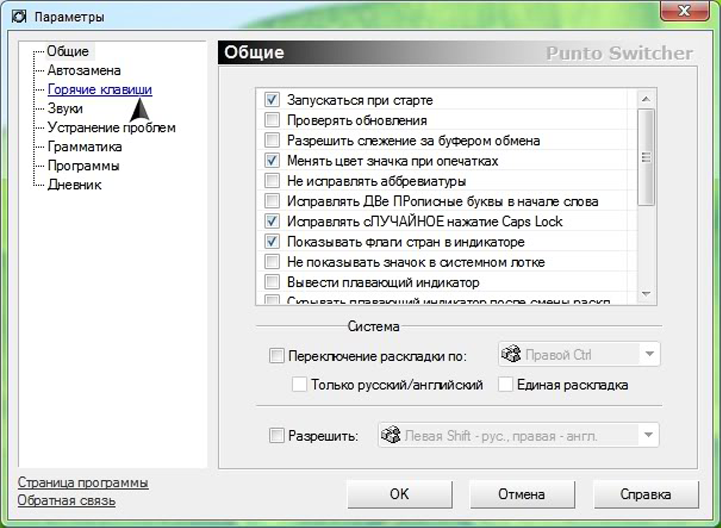Check Исправлять ДВе ПРописные буквы option

272,201
